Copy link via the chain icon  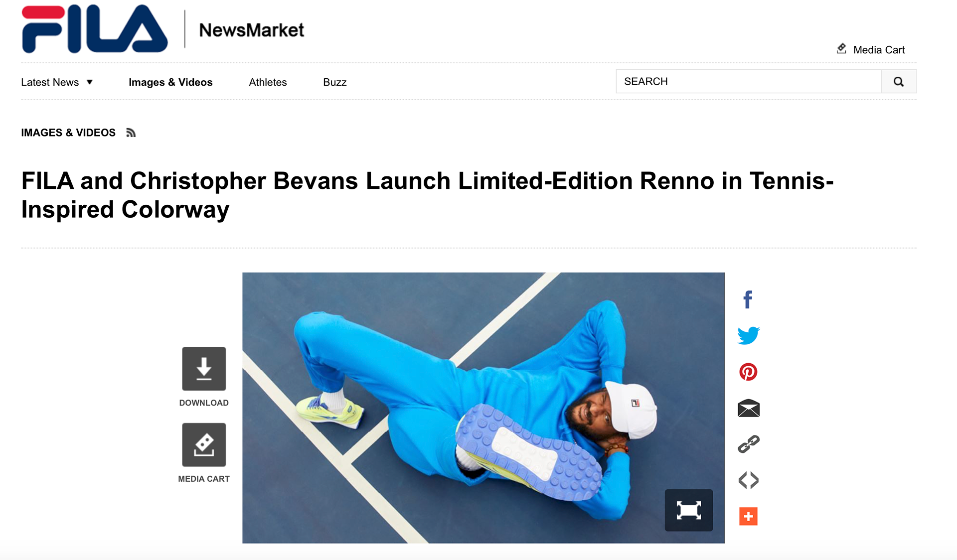click(x=748, y=444)
